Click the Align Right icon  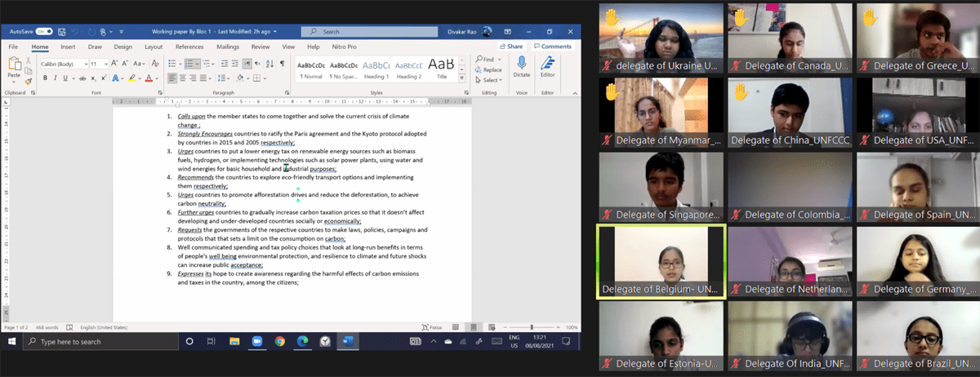[193, 78]
